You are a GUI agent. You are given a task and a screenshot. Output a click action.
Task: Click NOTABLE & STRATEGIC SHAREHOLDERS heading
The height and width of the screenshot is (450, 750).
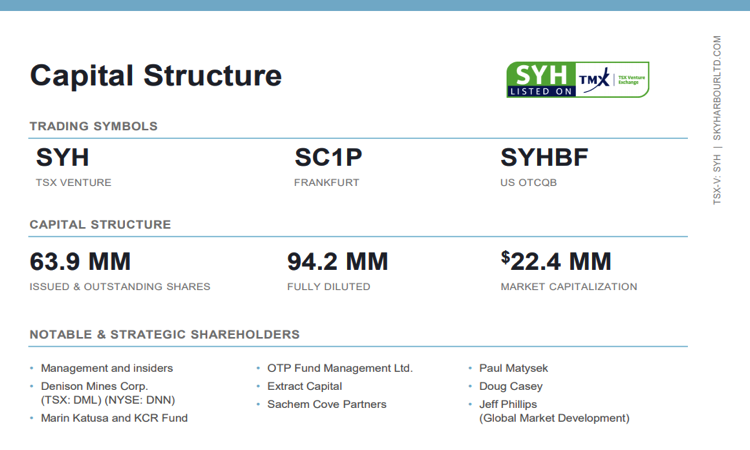(x=165, y=335)
